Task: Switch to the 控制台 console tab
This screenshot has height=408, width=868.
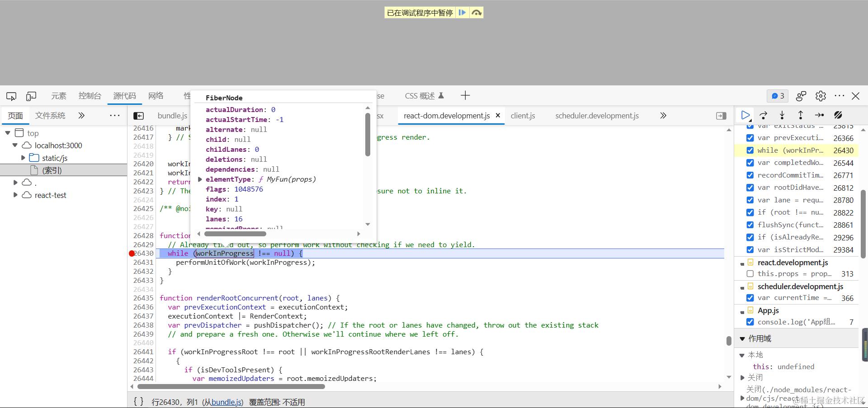Action: pos(90,96)
